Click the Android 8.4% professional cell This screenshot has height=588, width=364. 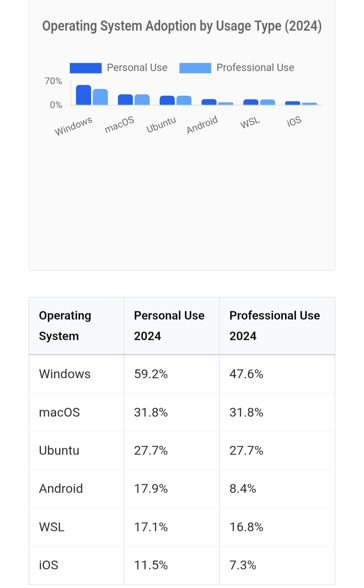point(243,489)
